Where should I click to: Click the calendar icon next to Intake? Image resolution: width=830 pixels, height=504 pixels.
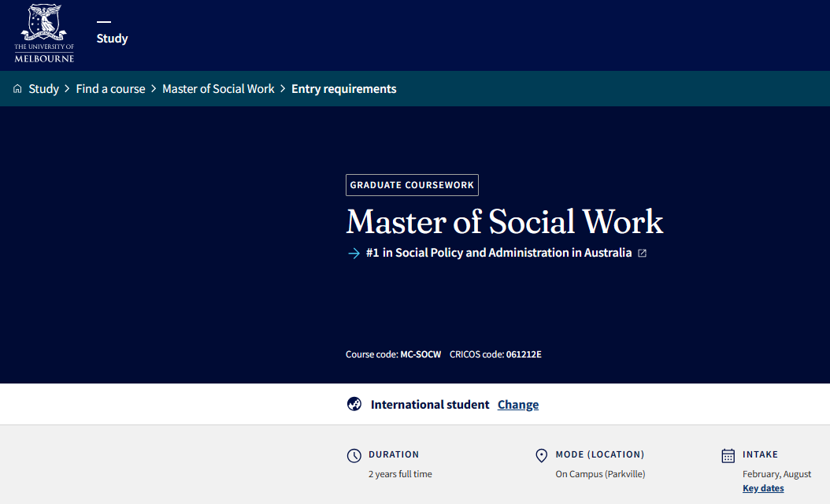point(728,456)
